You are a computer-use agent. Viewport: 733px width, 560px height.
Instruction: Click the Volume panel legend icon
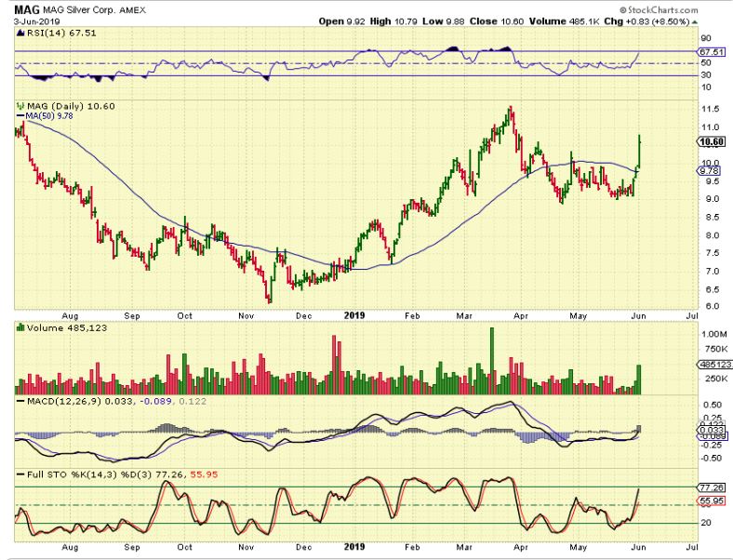coord(20,327)
